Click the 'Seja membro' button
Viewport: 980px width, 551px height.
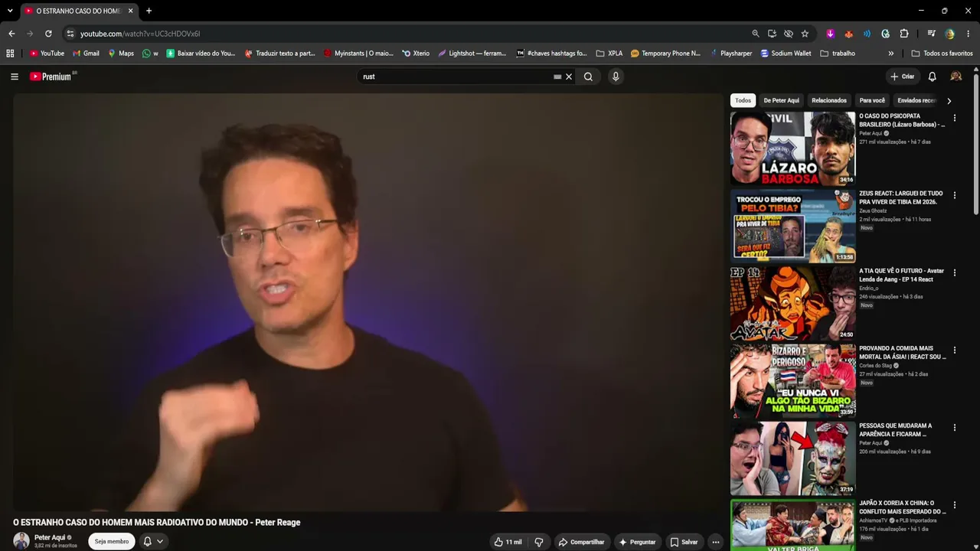tap(112, 542)
